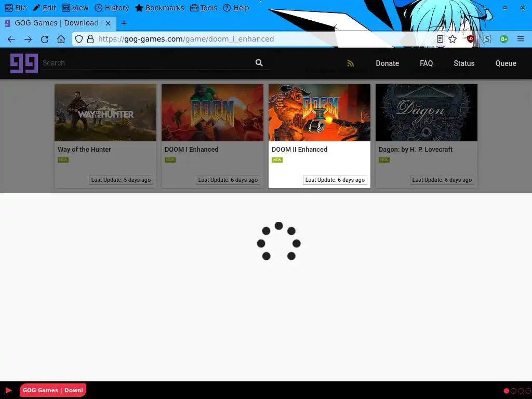This screenshot has height=399, width=532.
Task: Click the search magnifier icon
Action: [259, 63]
